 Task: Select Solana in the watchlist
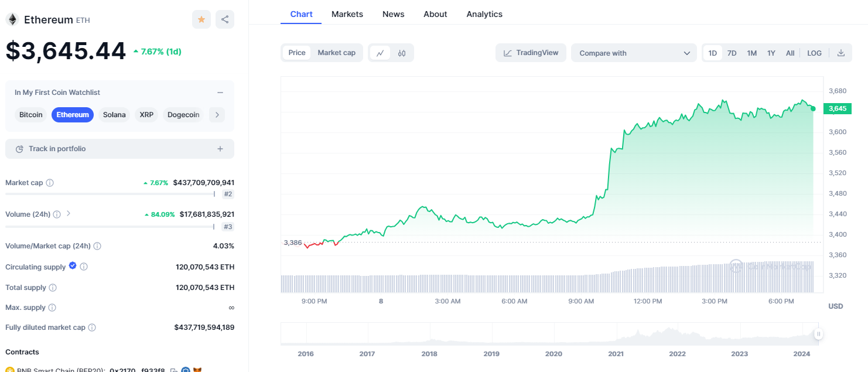(x=114, y=115)
